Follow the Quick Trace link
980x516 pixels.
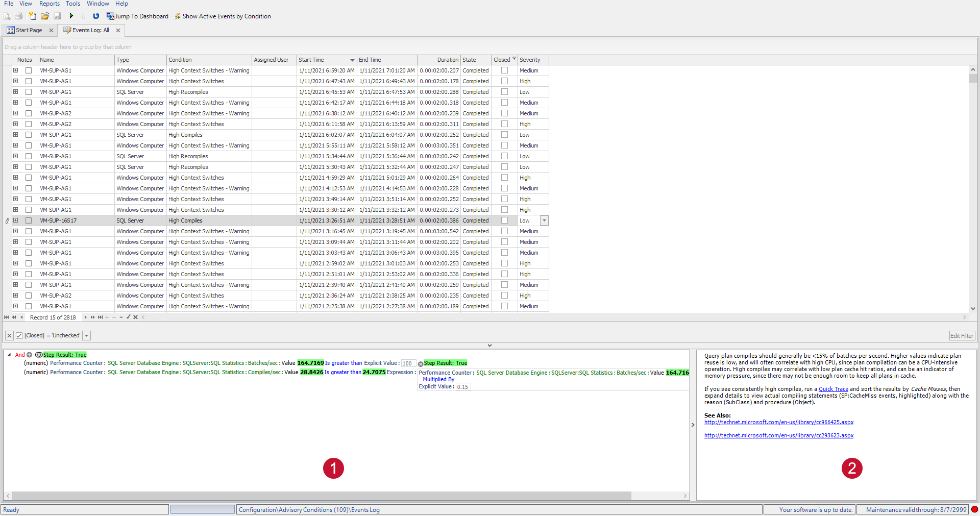(x=833, y=388)
